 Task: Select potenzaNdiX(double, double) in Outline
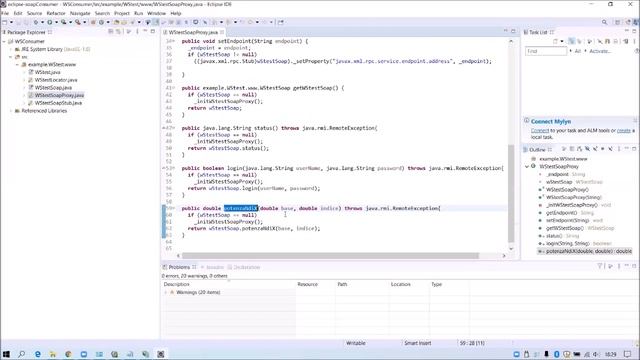coord(585,251)
